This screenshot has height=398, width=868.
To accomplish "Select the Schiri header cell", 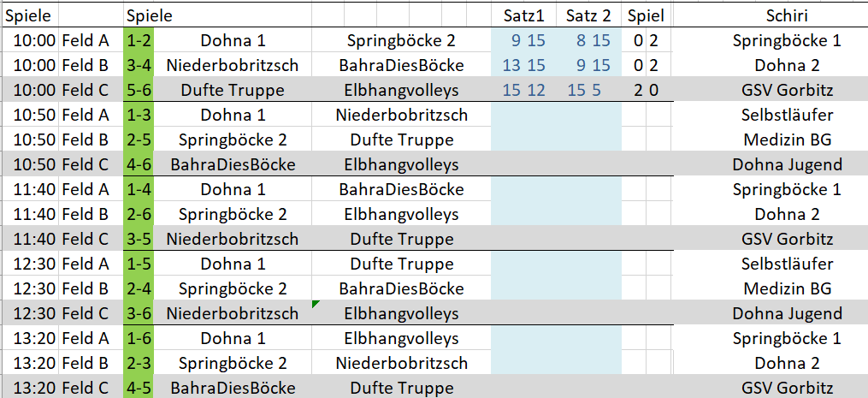I will 787,15.
